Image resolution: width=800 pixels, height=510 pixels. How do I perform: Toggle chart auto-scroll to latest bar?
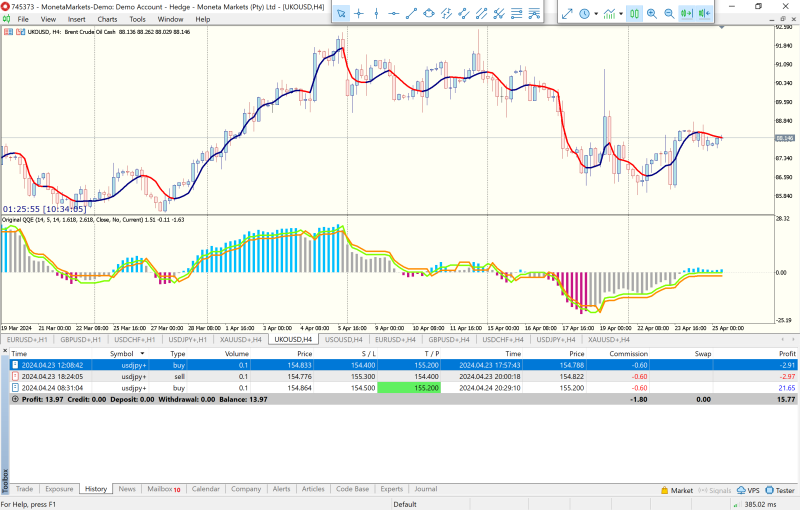tap(687, 13)
